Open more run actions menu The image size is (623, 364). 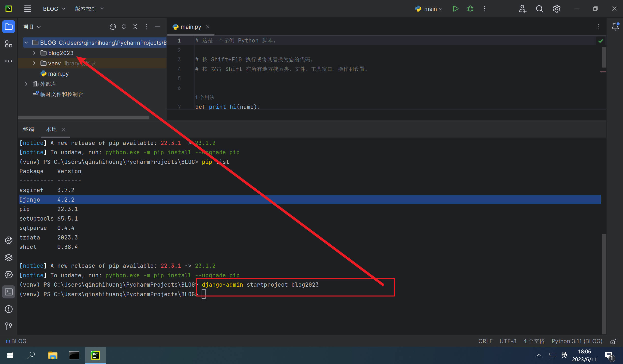485,9
